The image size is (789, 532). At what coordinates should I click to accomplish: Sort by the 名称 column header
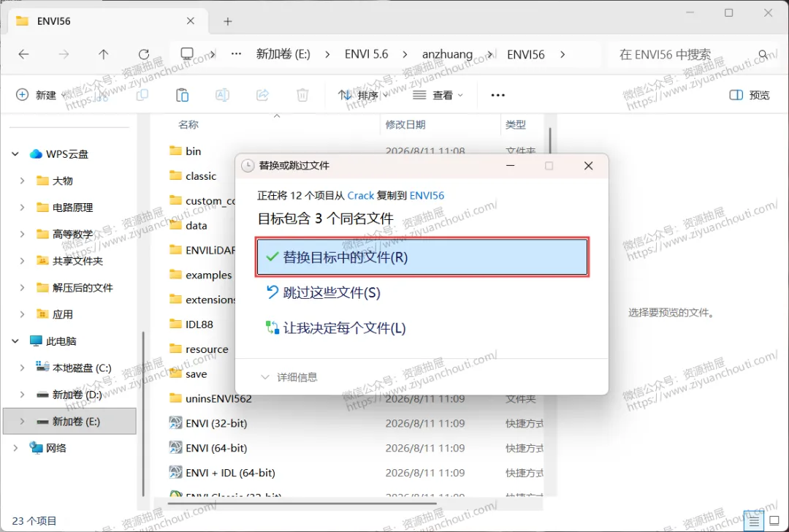pos(188,125)
